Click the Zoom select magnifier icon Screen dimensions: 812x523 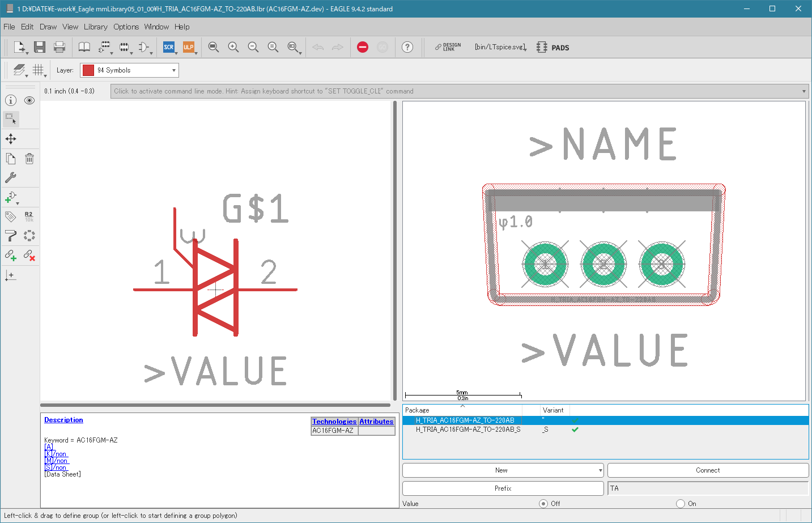[x=293, y=47]
